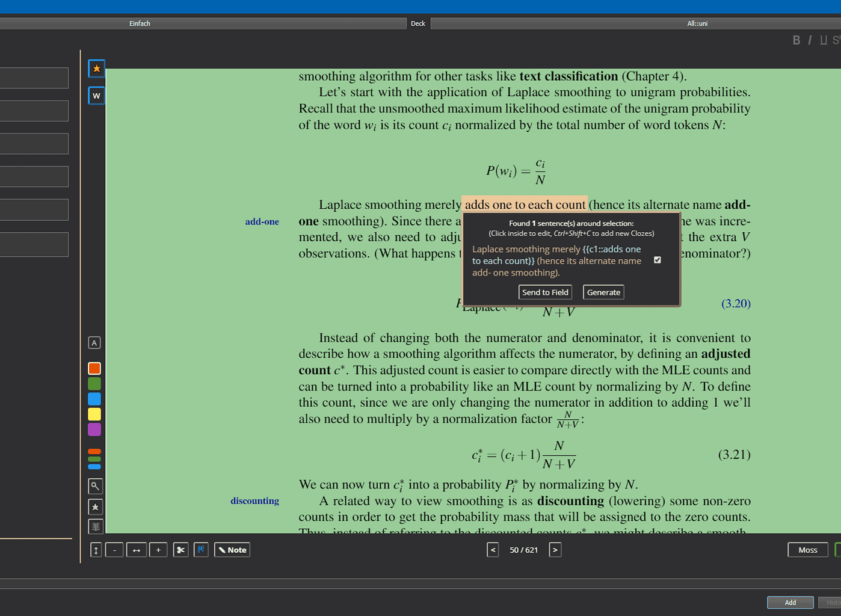This screenshot has height=616, width=841.
Task: Click the open book icon
Action: click(95, 526)
